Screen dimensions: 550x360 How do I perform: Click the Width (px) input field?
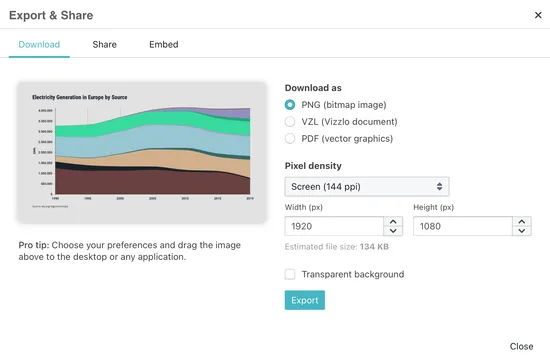[x=334, y=226]
